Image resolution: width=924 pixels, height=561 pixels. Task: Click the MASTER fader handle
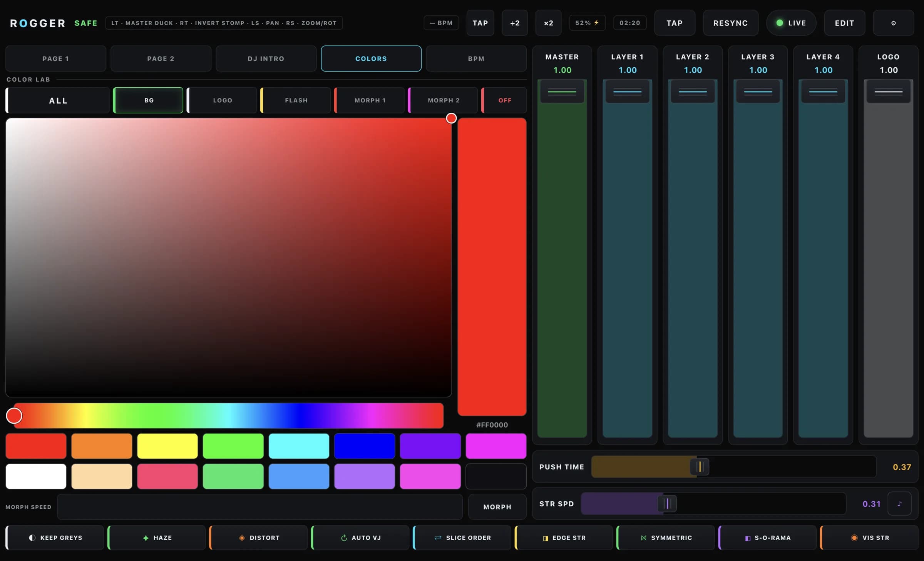coord(562,92)
